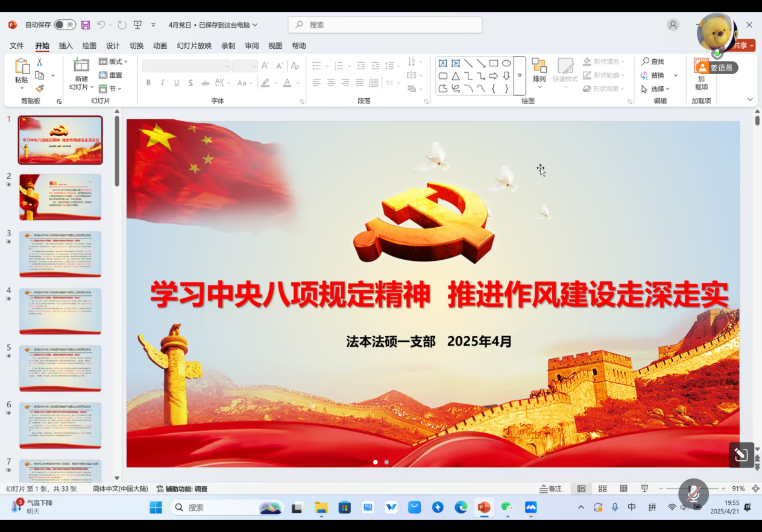Click the 加载项 Add-ins icon
The width and height of the screenshot is (762, 532).
[x=701, y=74]
